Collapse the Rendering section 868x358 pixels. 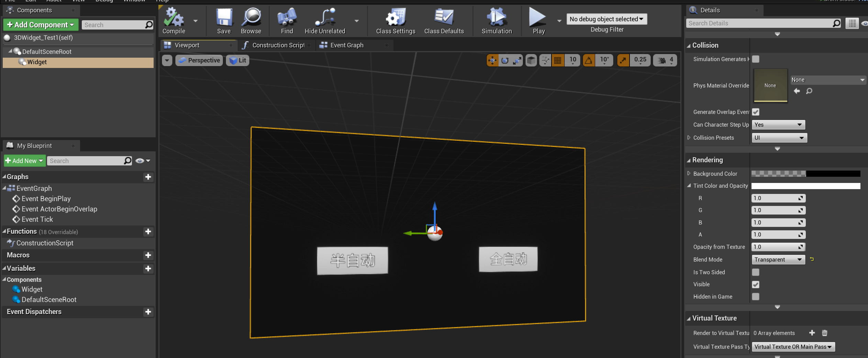pos(689,160)
